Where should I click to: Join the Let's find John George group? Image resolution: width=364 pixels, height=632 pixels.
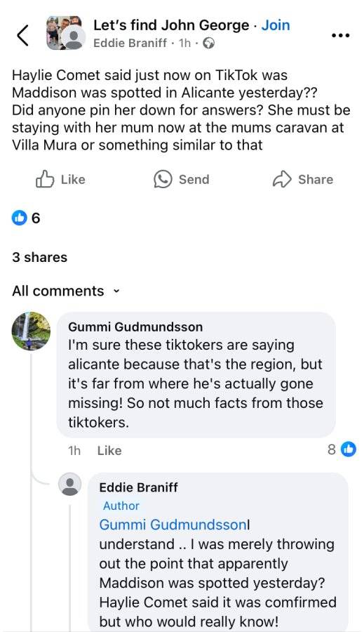[x=276, y=25]
